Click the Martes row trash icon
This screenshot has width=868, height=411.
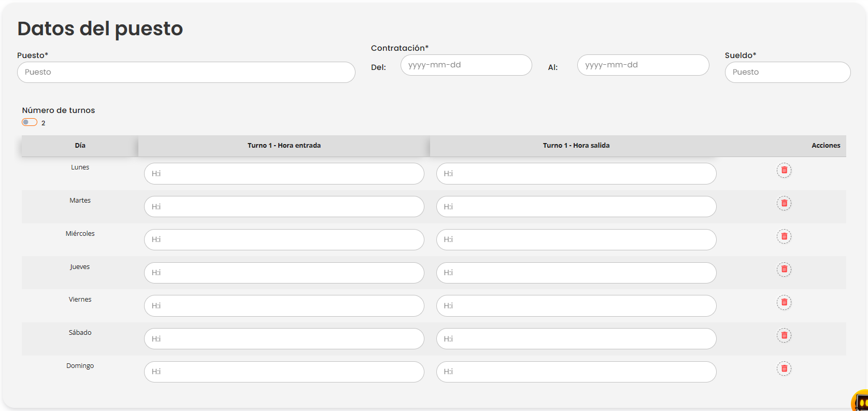[784, 203]
